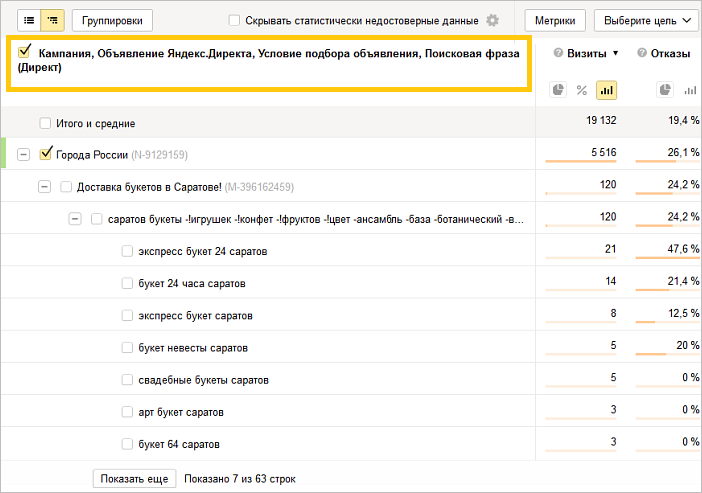Enable hiding statistically unreliable data checkbox
The height and width of the screenshot is (493, 702).
[234, 21]
